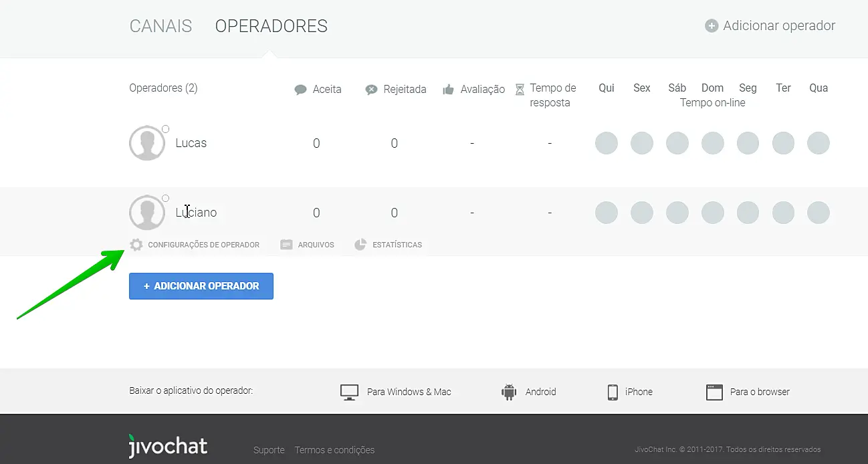Viewport: 868px width, 464px height.
Task: Toggle Lucas's online status indicator
Action: pyautogui.click(x=165, y=128)
